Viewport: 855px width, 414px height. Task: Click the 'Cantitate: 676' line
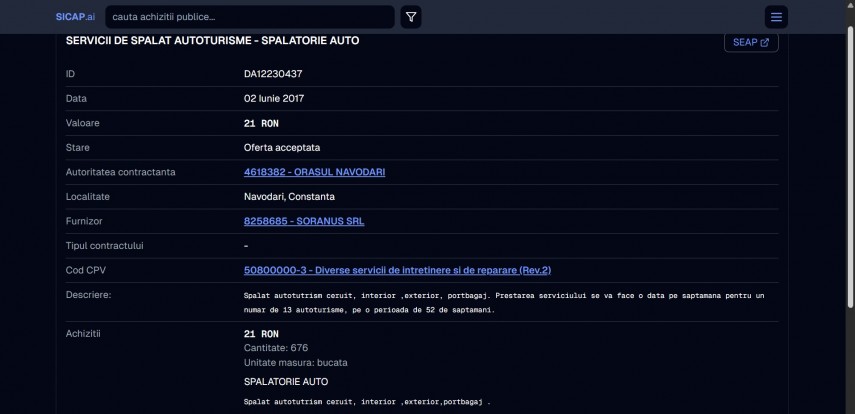coord(276,348)
